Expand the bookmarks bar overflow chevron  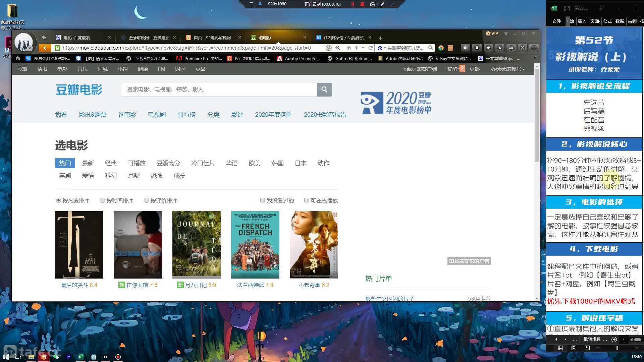point(535,58)
